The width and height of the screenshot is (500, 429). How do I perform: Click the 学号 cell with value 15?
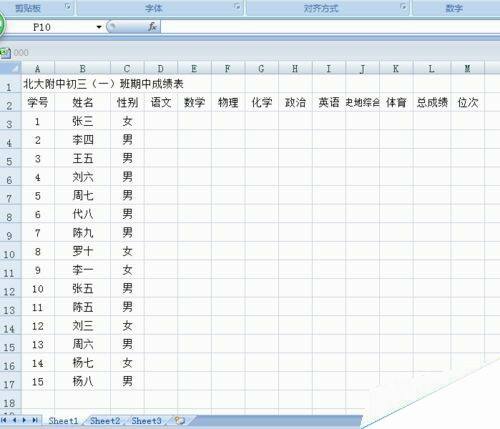pos(38,381)
